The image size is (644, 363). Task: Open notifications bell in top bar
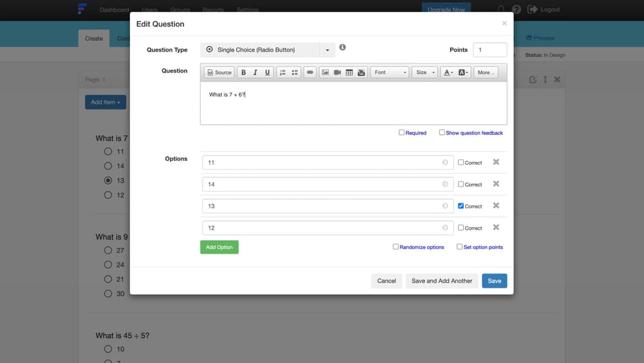tap(501, 10)
